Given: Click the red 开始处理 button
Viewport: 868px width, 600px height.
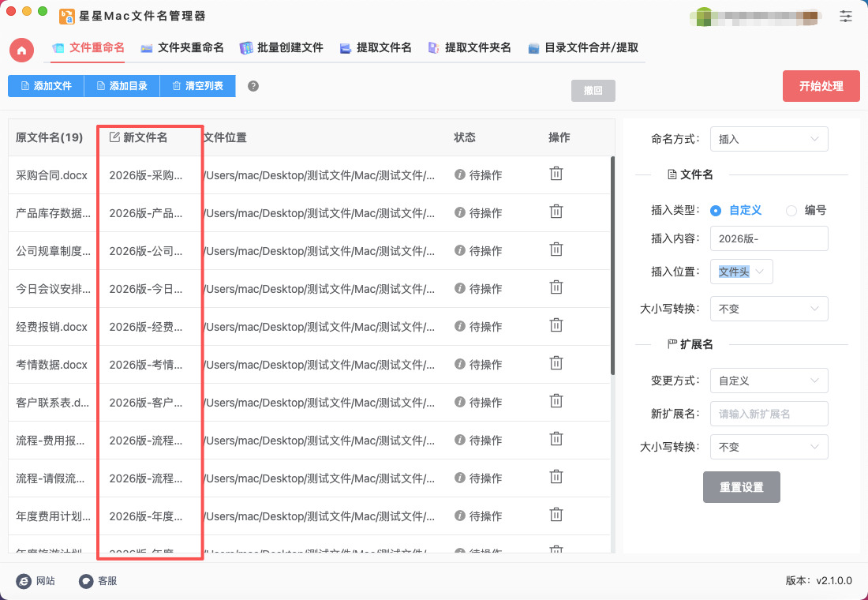Looking at the screenshot, I should click(x=821, y=86).
